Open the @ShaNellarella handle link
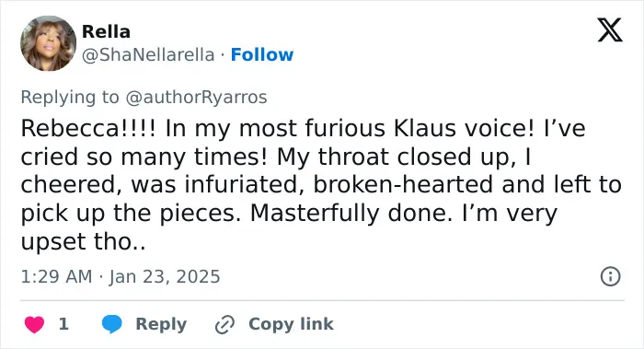The width and height of the screenshot is (644, 349). click(148, 54)
